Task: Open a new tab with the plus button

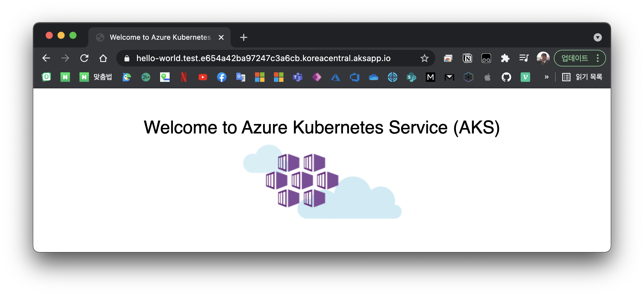Action: pos(244,37)
